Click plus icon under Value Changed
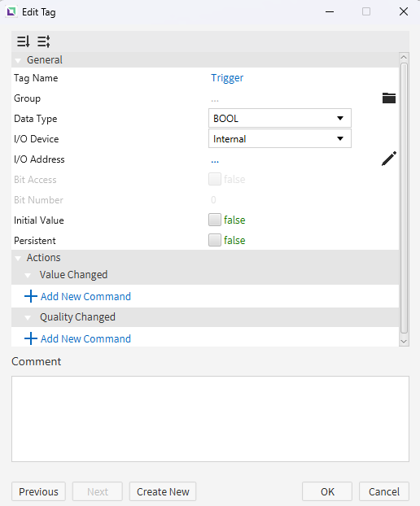 pos(31,296)
